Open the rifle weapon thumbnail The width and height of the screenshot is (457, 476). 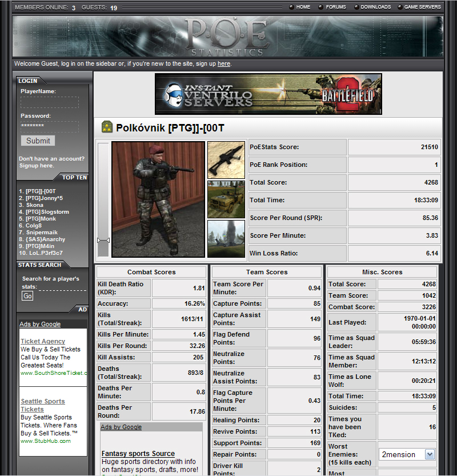226,160
